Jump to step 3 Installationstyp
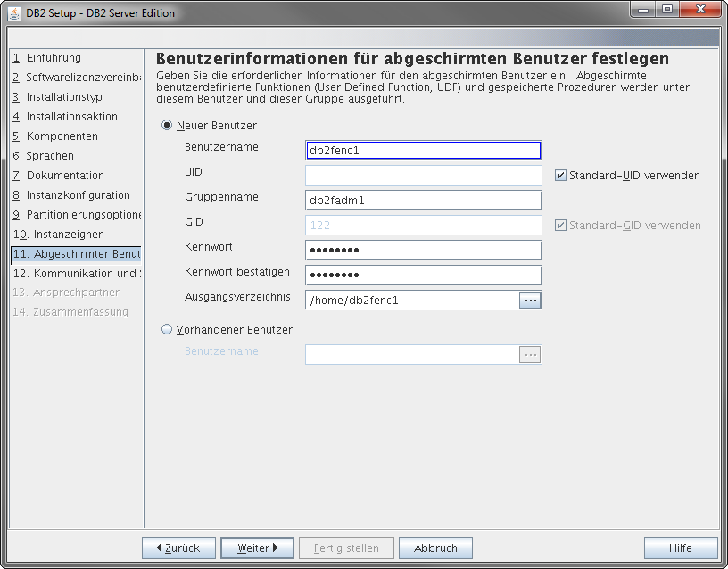This screenshot has height=569, width=728. click(x=58, y=97)
